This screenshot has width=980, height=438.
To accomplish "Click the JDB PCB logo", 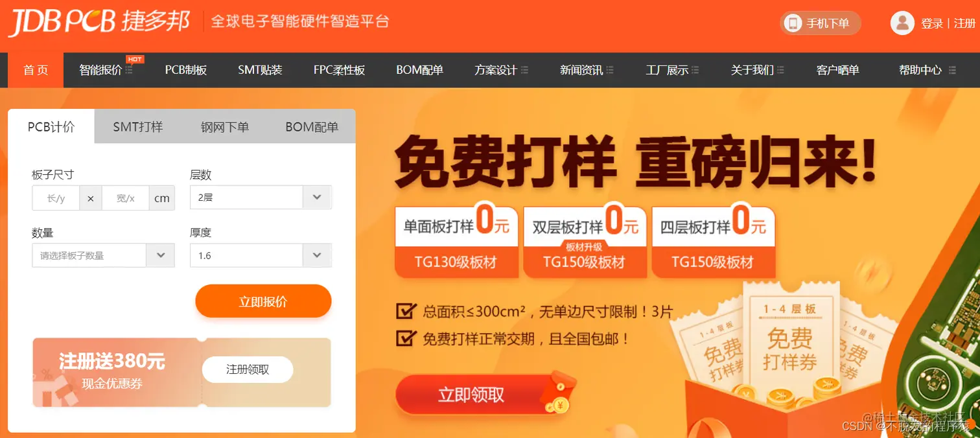I will pos(99,22).
